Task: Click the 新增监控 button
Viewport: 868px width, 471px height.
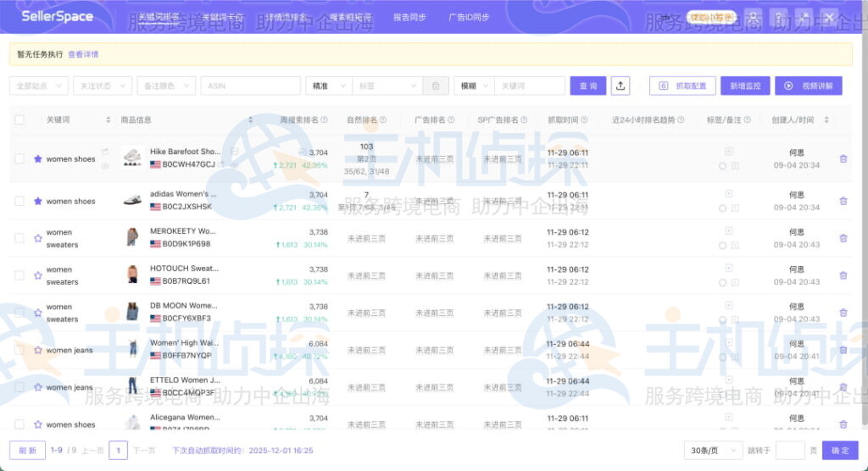Action: tap(745, 86)
